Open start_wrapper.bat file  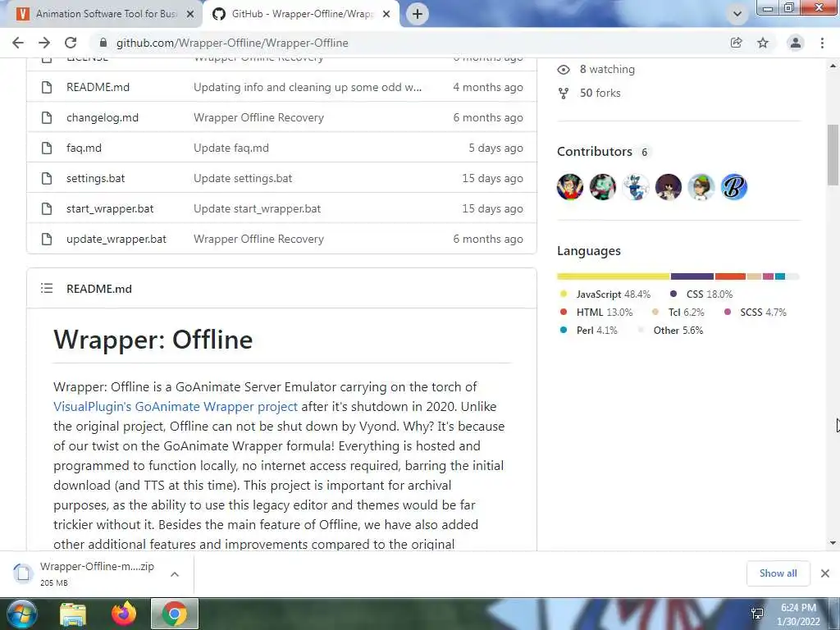click(x=110, y=209)
